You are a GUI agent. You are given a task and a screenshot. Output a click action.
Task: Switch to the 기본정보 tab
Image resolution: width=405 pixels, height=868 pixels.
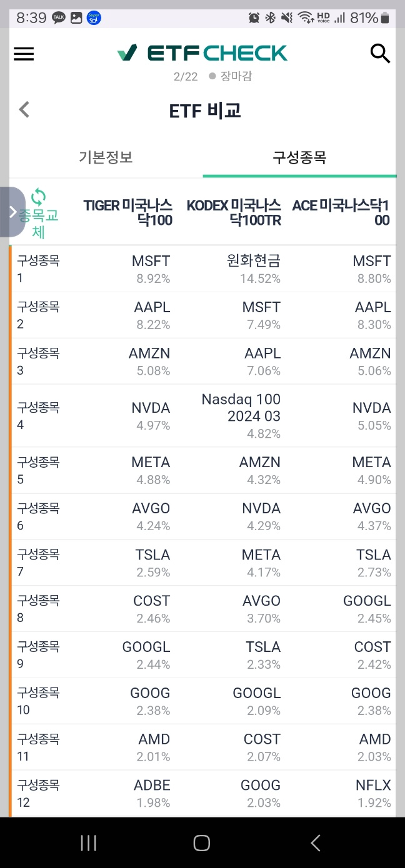coord(106,157)
